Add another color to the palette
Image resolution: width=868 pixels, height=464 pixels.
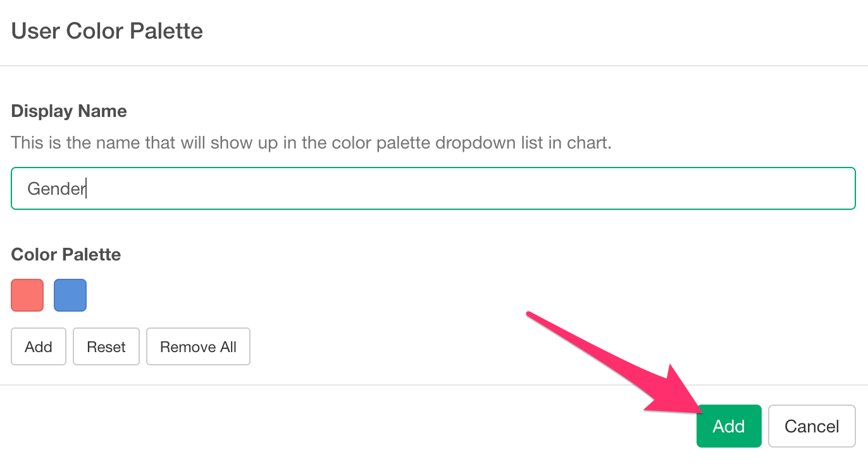[x=39, y=346]
